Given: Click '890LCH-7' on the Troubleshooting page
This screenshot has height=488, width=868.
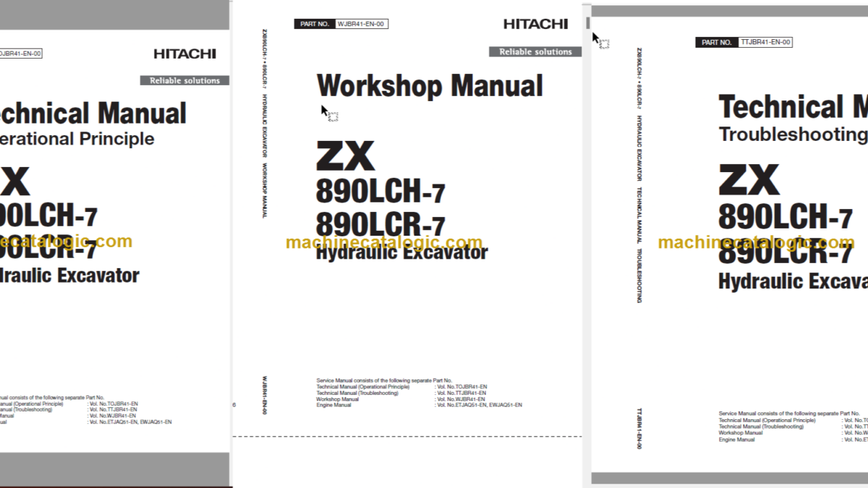Looking at the screenshot, I should [x=785, y=215].
